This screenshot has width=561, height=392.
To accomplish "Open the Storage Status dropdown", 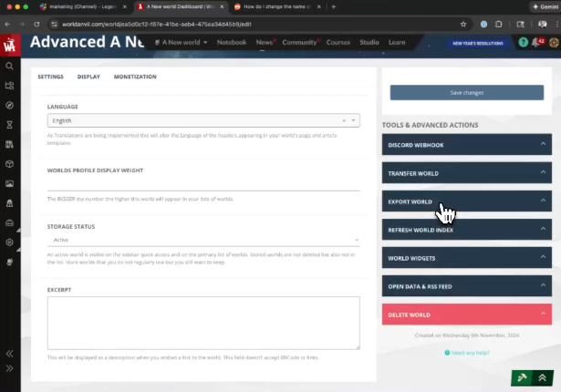I will [x=203, y=240].
